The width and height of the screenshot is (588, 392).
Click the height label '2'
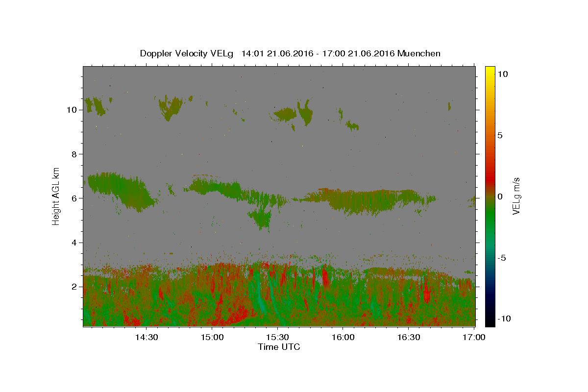[74, 287]
